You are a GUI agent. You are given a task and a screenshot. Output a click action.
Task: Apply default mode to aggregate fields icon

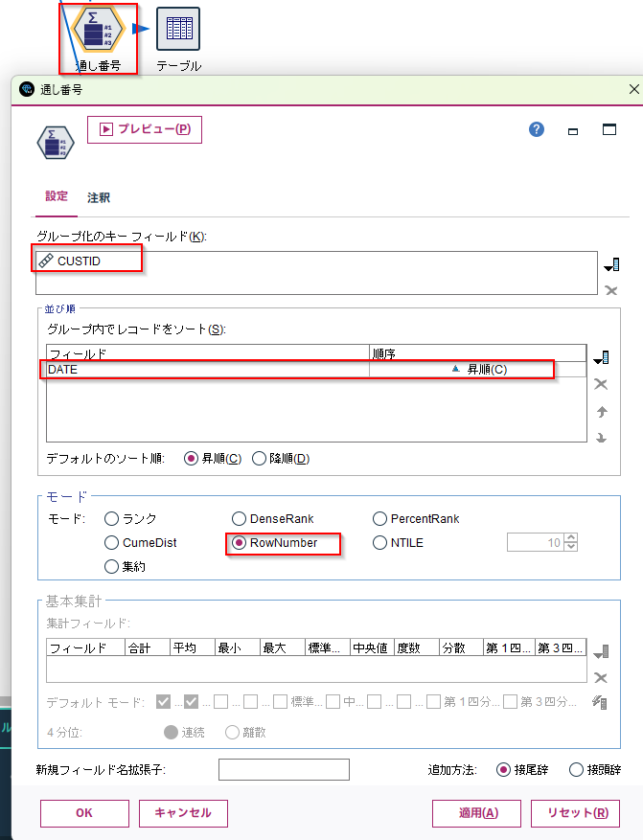[x=600, y=702]
